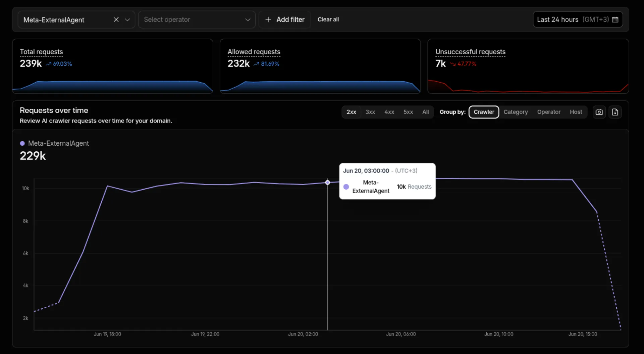Image resolution: width=644 pixels, height=354 pixels.
Task: Open the Last 24 hours date range picker
Action: (578, 19)
